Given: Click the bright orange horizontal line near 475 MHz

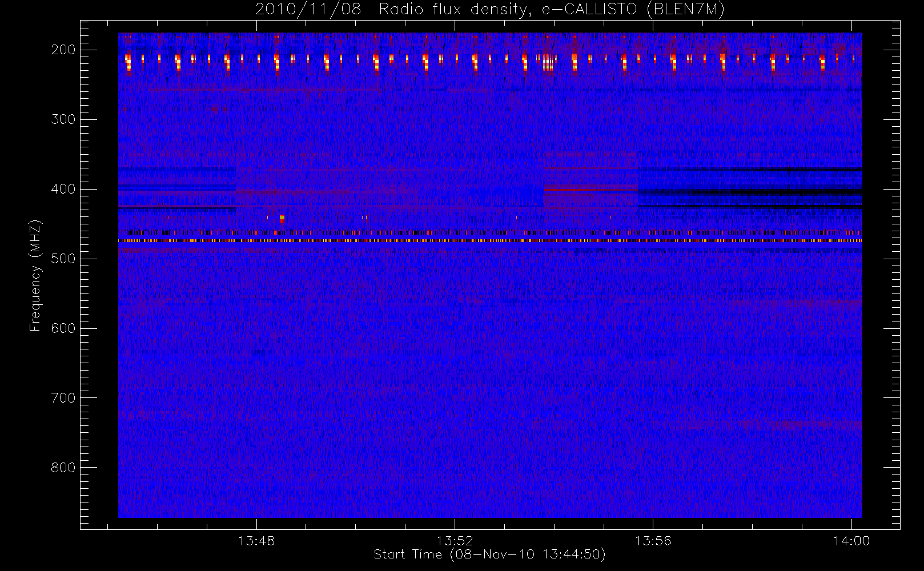Looking at the screenshot, I should click(x=490, y=241).
